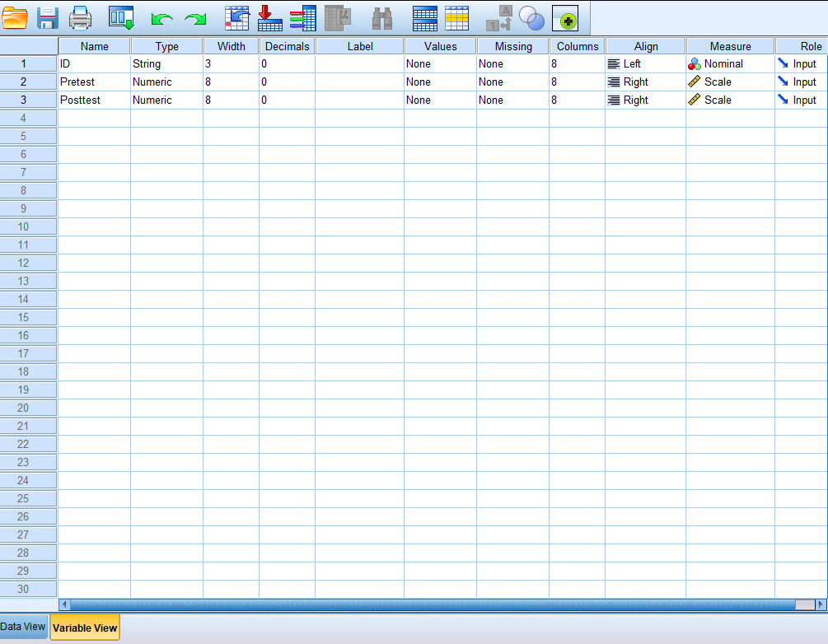Click the Decimals column header
The image size is (828, 644).
288,46
